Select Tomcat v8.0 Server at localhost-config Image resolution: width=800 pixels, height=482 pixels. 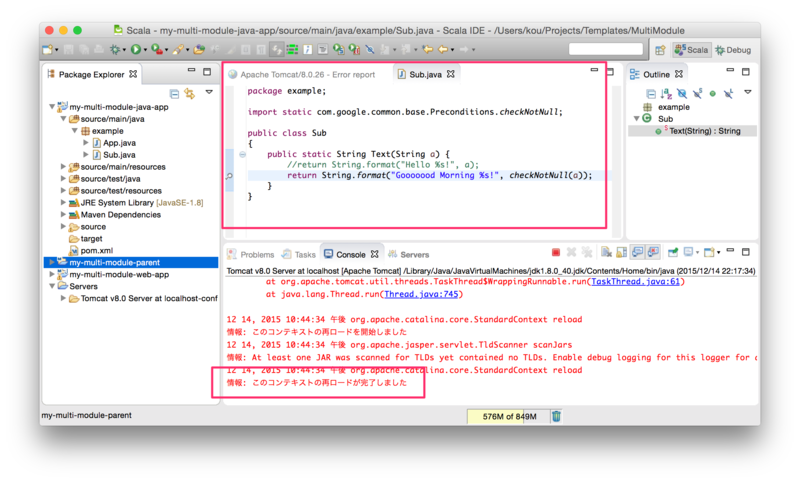pos(143,298)
